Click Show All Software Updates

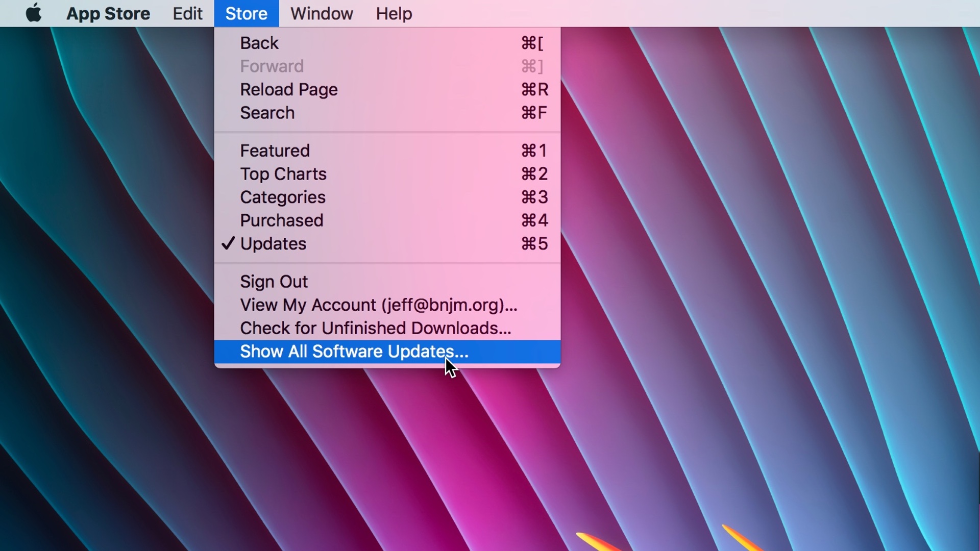(354, 352)
